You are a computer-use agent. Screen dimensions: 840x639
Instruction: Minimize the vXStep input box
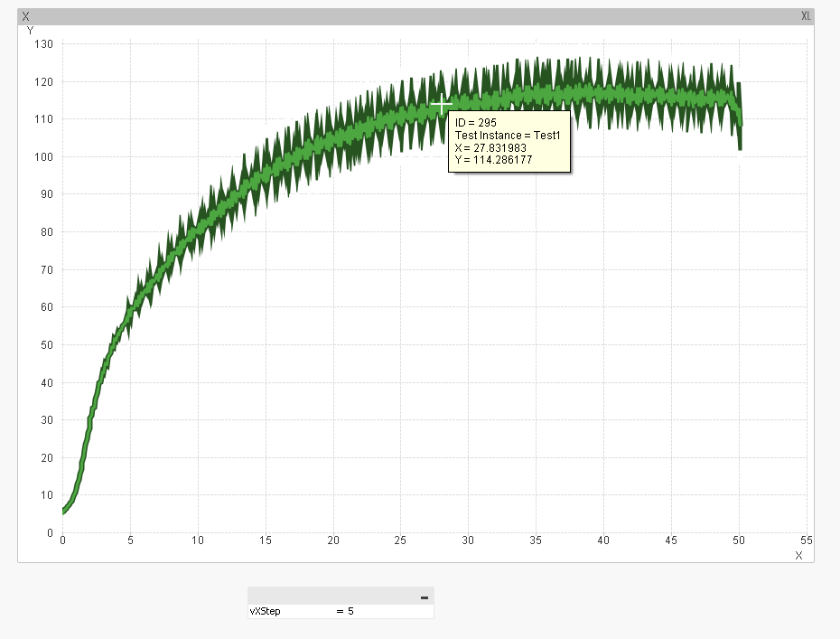(x=424, y=597)
